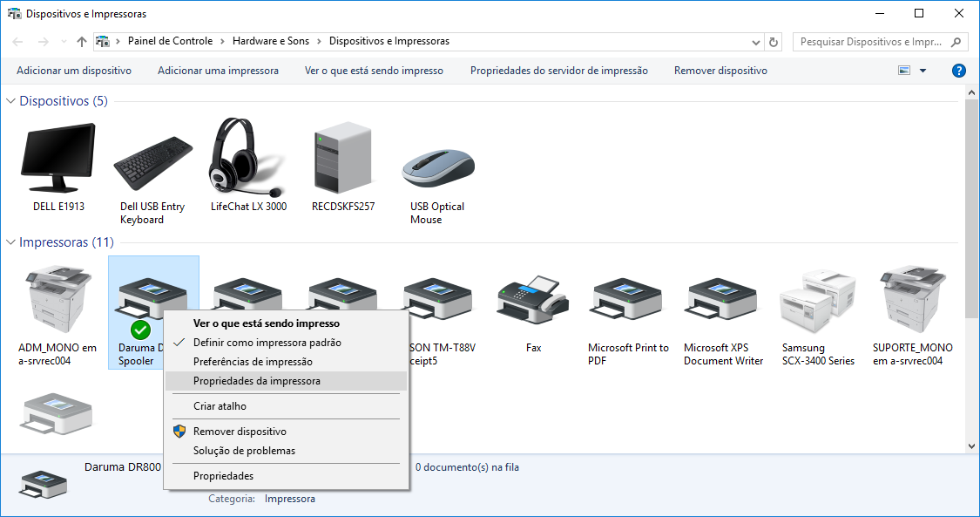The height and width of the screenshot is (517, 980).
Task: Navigate to Painel de Controle breadcrumb
Action: click(x=170, y=41)
